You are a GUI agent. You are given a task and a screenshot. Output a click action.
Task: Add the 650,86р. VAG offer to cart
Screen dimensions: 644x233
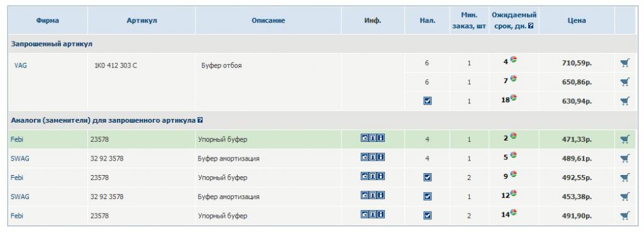tap(625, 82)
